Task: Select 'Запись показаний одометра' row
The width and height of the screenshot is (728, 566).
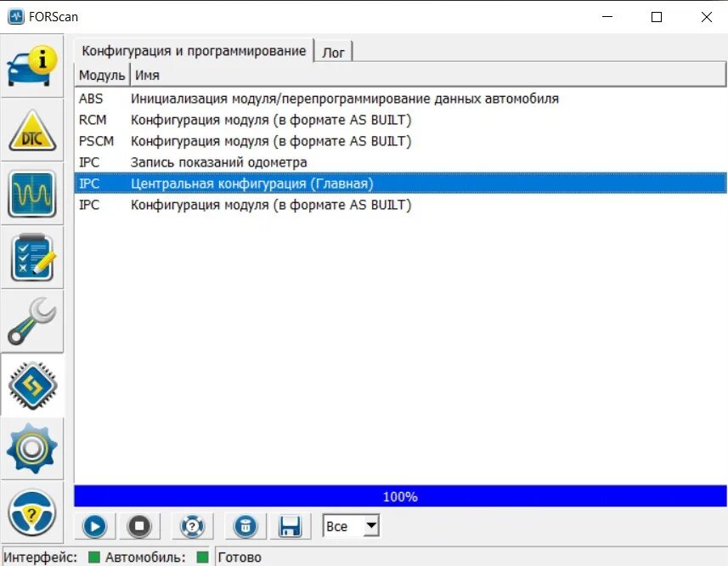Action: [x=400, y=162]
